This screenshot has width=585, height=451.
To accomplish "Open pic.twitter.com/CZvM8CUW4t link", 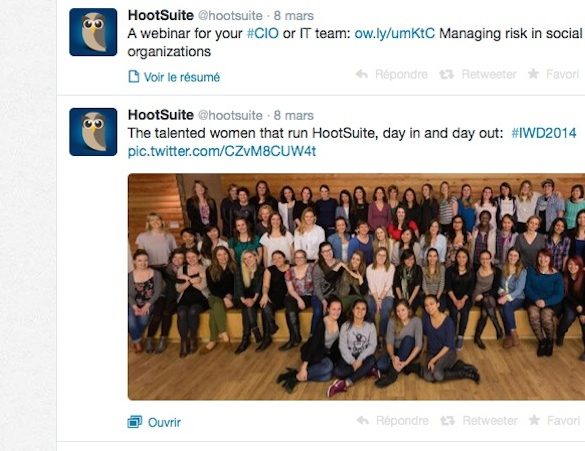I will click(x=222, y=151).
